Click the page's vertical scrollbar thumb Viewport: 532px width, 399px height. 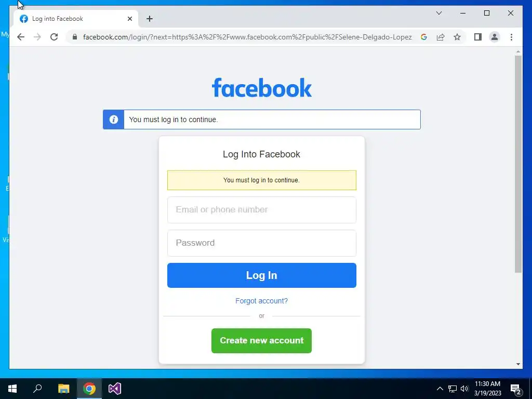518,164
